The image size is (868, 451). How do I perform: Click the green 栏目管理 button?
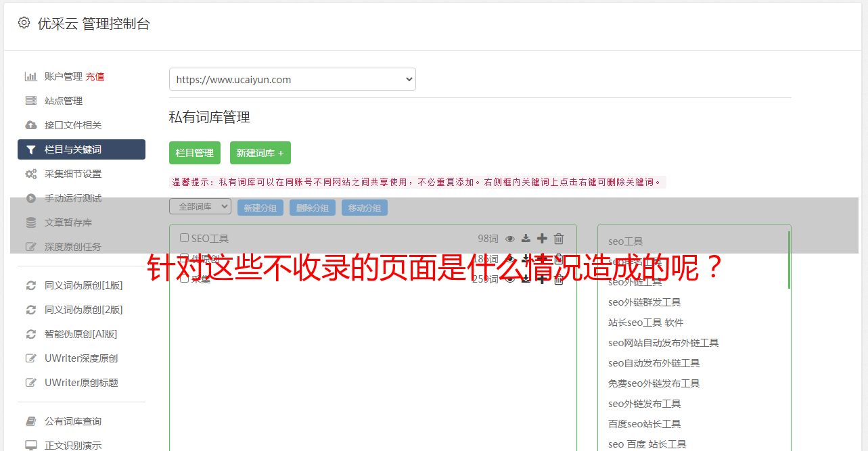195,153
